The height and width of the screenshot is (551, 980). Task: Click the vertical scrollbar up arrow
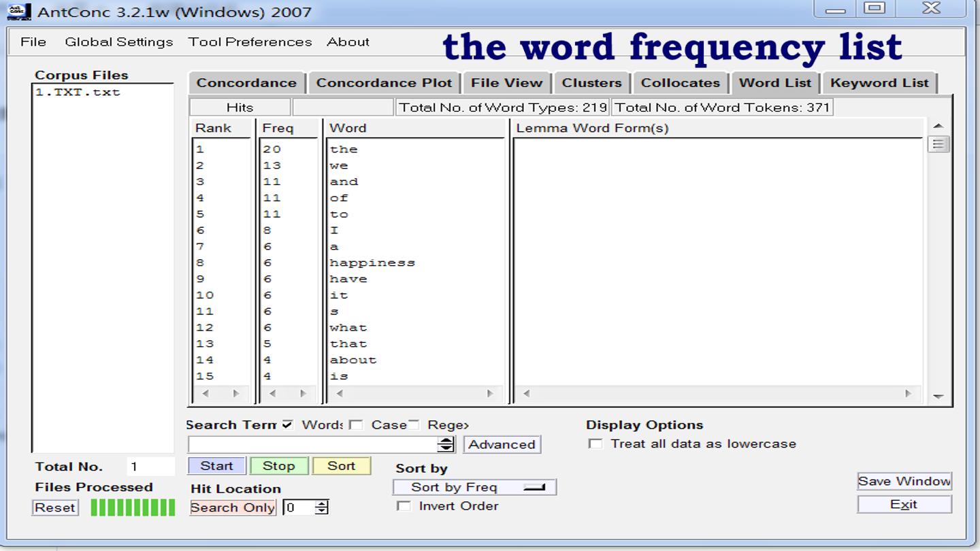tap(938, 126)
